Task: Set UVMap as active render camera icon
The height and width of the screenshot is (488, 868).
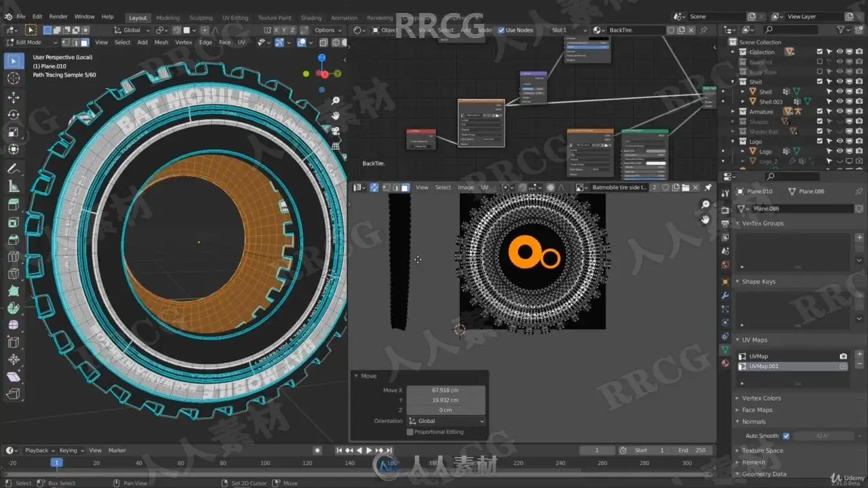Action: pyautogui.click(x=843, y=356)
